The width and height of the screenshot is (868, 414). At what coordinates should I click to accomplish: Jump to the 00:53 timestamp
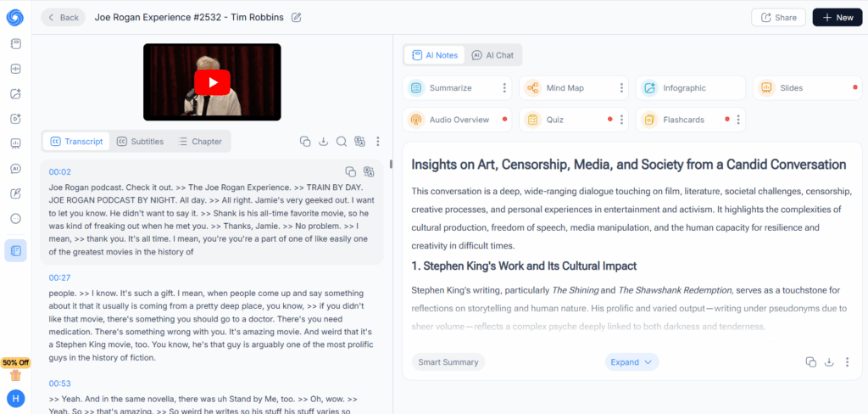(60, 383)
